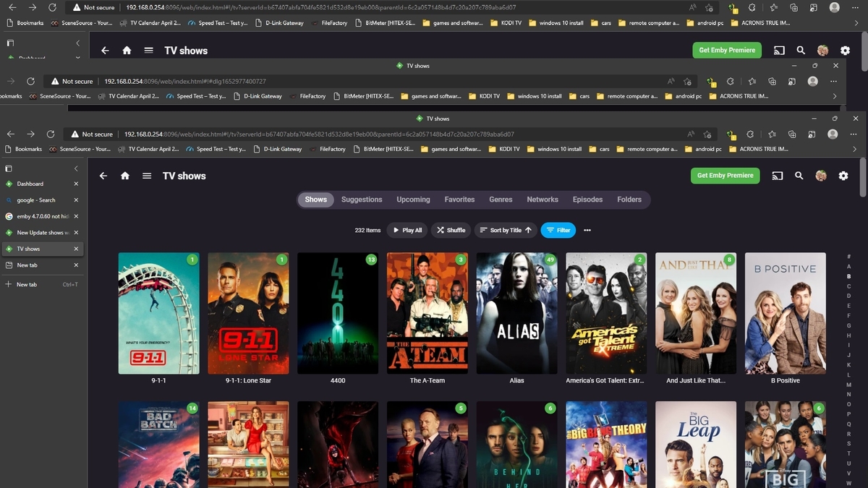Click Play All button
Viewport: 868px width, 488px height.
(x=407, y=230)
